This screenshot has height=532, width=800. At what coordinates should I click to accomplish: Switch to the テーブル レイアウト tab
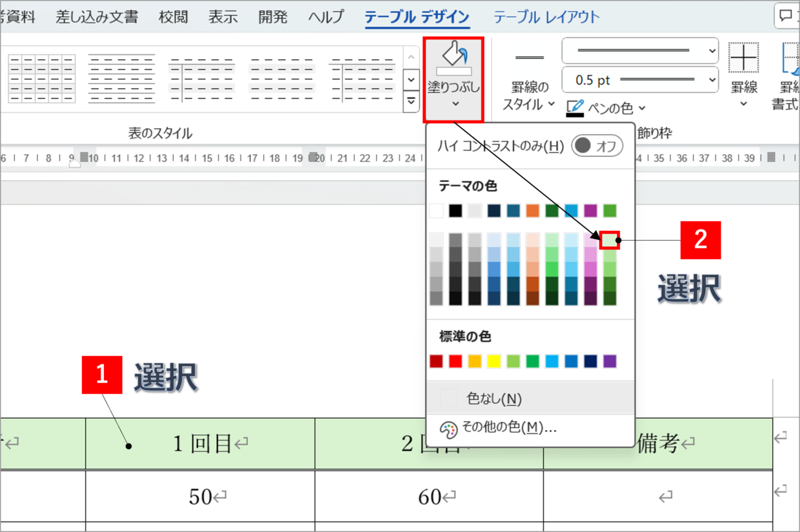click(546, 17)
